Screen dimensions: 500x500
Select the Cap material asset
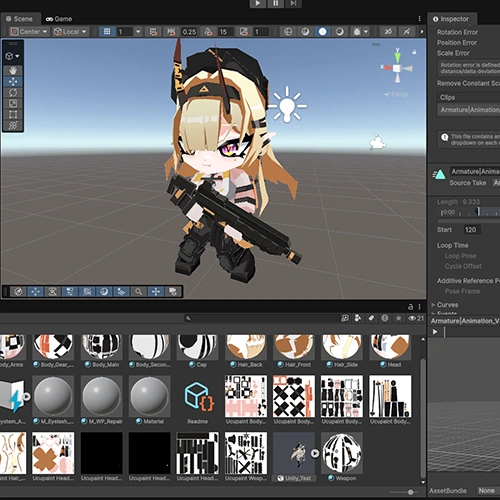pos(198,351)
